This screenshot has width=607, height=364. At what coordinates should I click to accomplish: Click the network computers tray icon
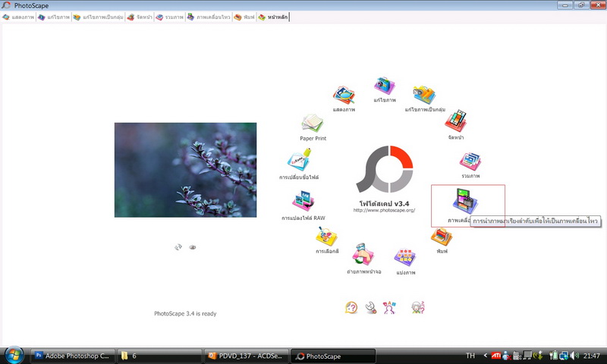click(564, 356)
